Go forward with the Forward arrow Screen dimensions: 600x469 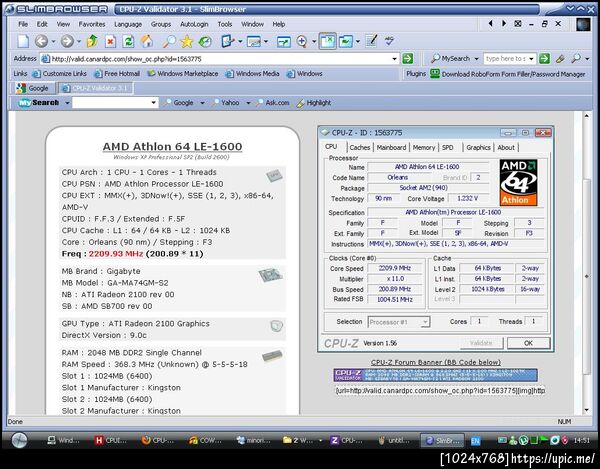tap(67, 41)
